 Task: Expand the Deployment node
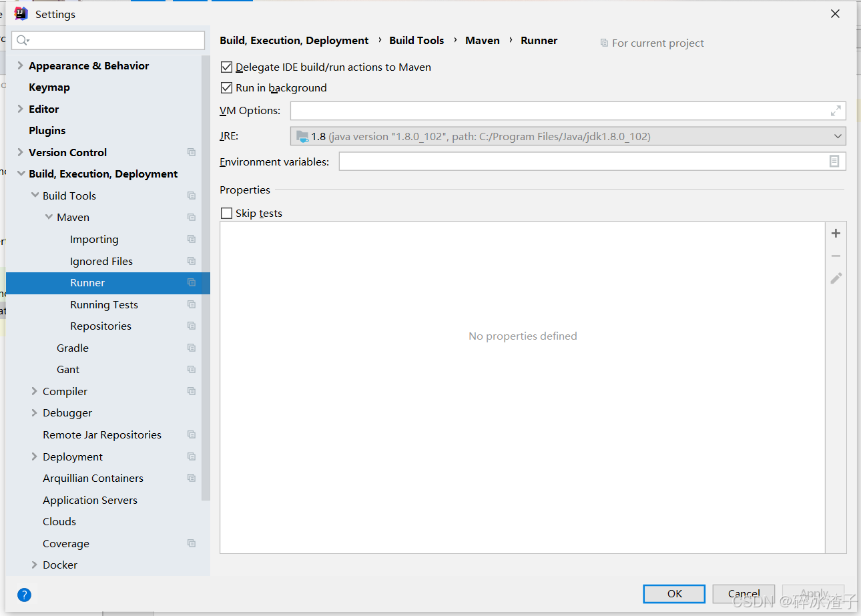35,456
